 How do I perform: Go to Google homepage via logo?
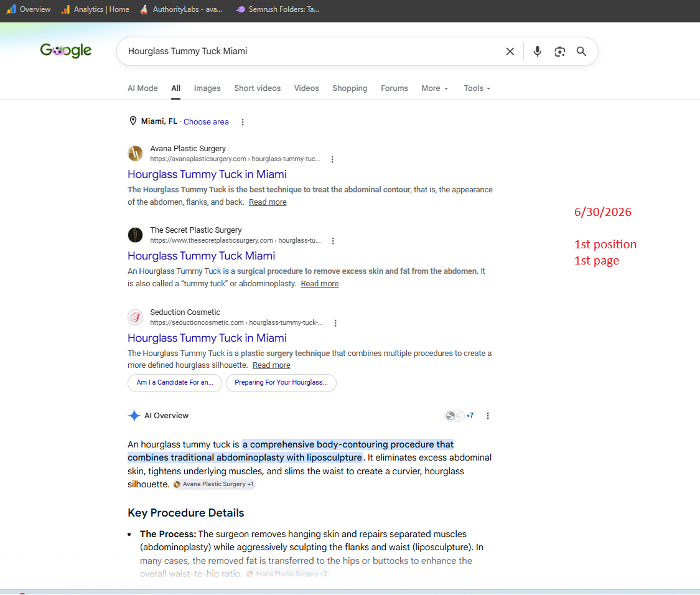[x=65, y=50]
